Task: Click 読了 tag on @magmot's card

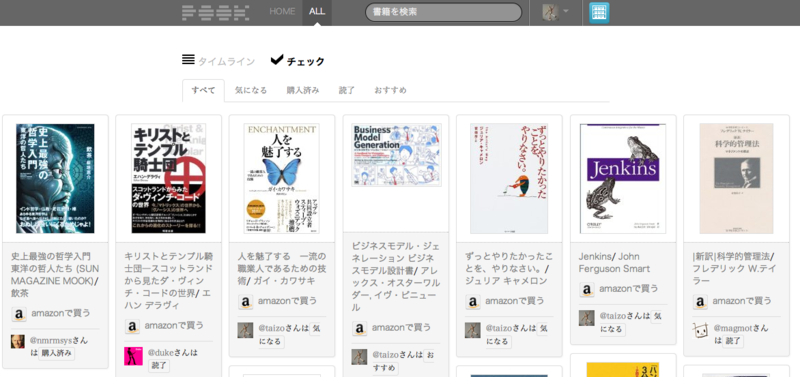Action: 733,341
